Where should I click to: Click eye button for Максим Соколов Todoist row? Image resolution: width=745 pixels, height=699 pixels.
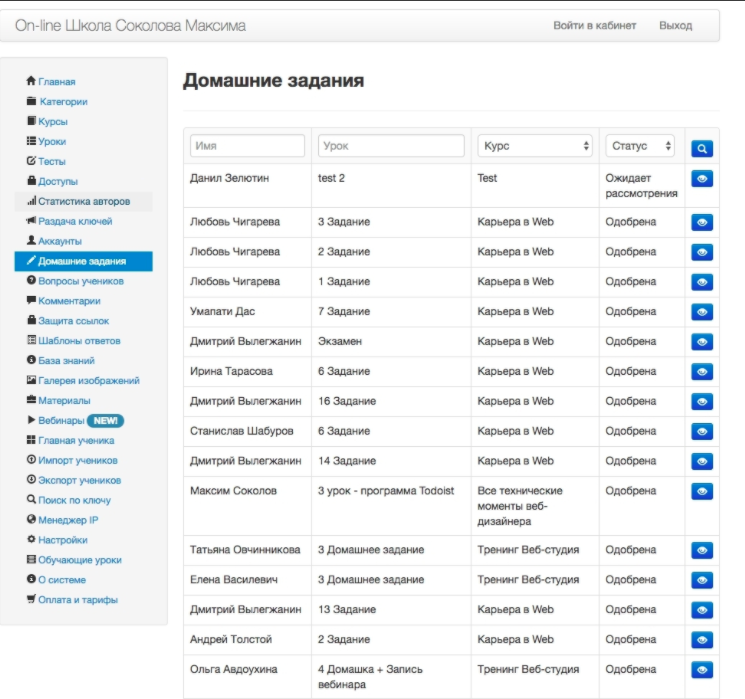pos(702,491)
